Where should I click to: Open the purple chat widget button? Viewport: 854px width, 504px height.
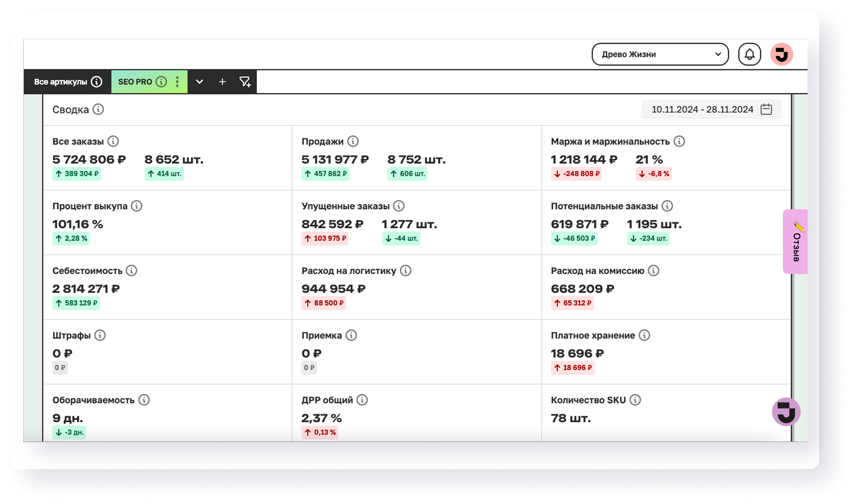(786, 412)
